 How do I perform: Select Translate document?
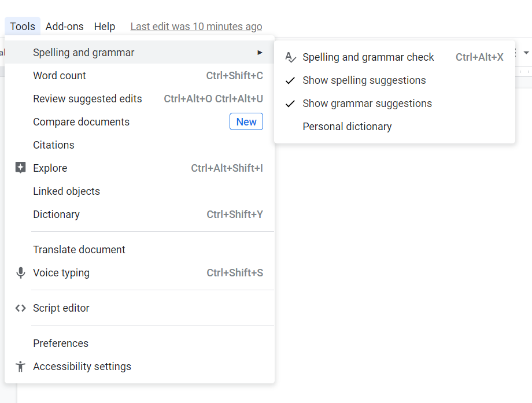(x=139, y=249)
